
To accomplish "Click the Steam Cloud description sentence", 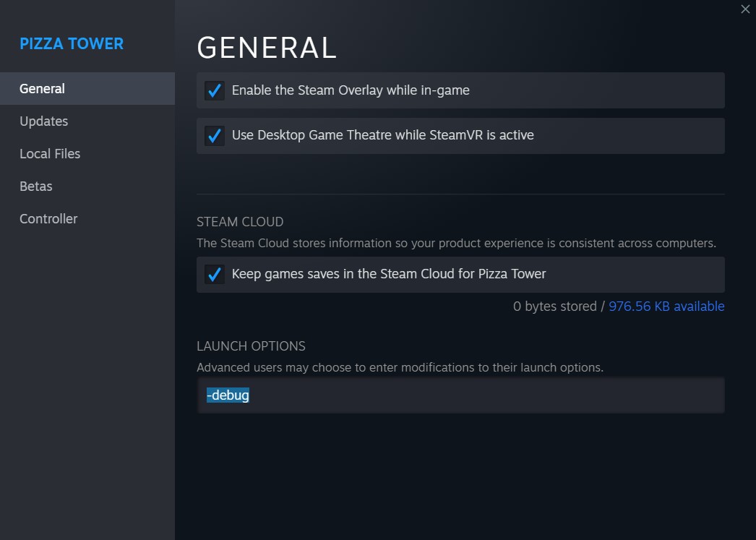I will coord(456,243).
